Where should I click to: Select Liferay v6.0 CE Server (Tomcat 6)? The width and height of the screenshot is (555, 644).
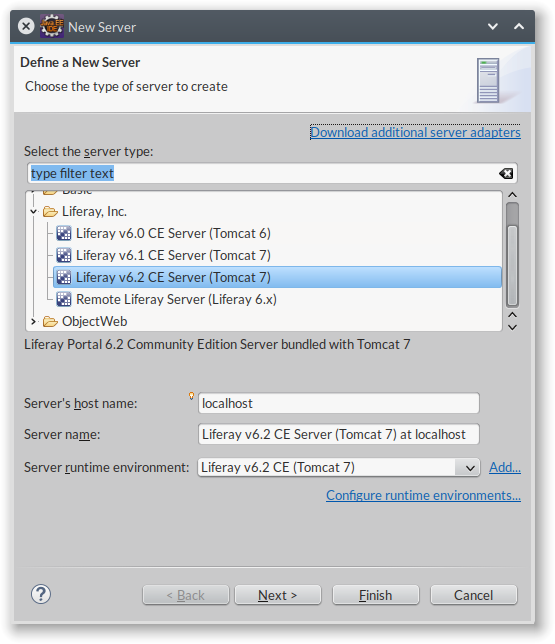[173, 233]
